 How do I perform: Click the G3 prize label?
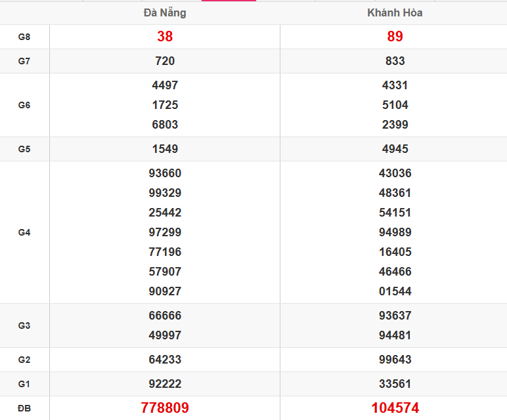24,325
